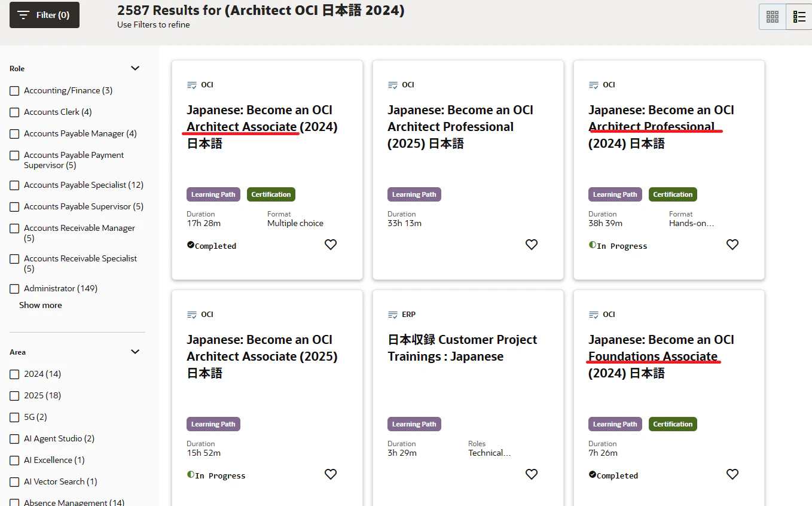Click OCI category icon on Architect Associate (2024) card
The image size is (812, 506).
coord(192,85)
